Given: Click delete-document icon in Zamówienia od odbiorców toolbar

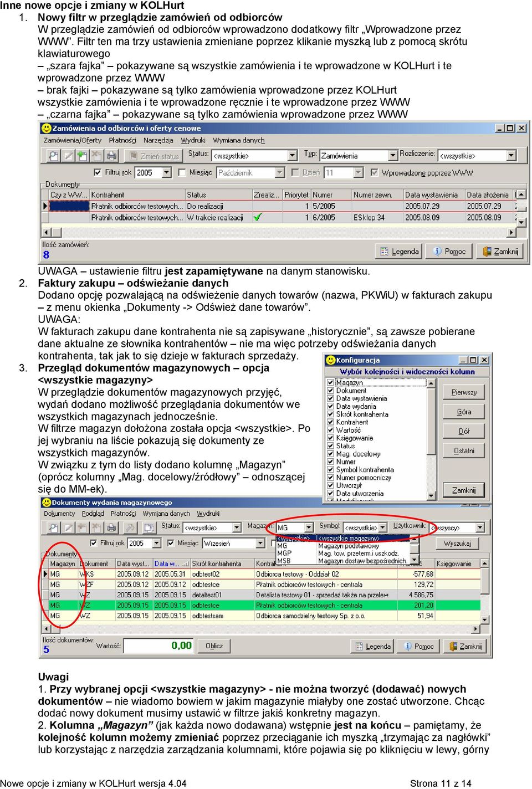Looking at the screenshot, I should (97, 156).
